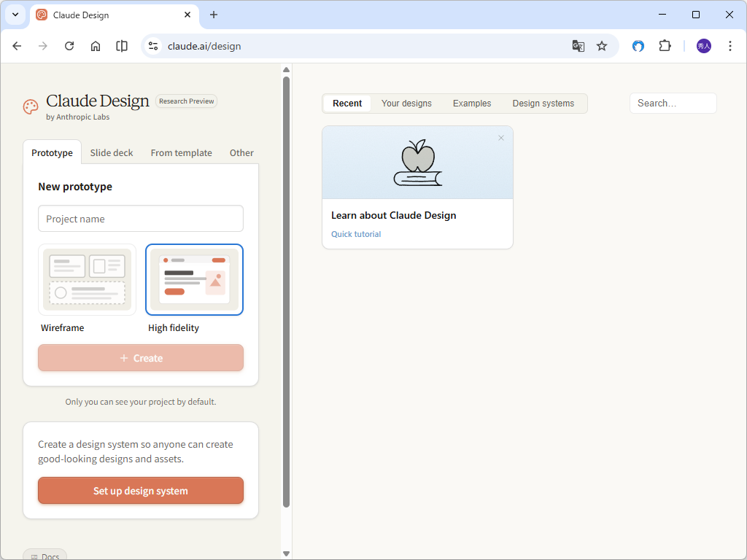747x560 pixels.
Task: Click the Research Preview badge
Action: pos(186,101)
